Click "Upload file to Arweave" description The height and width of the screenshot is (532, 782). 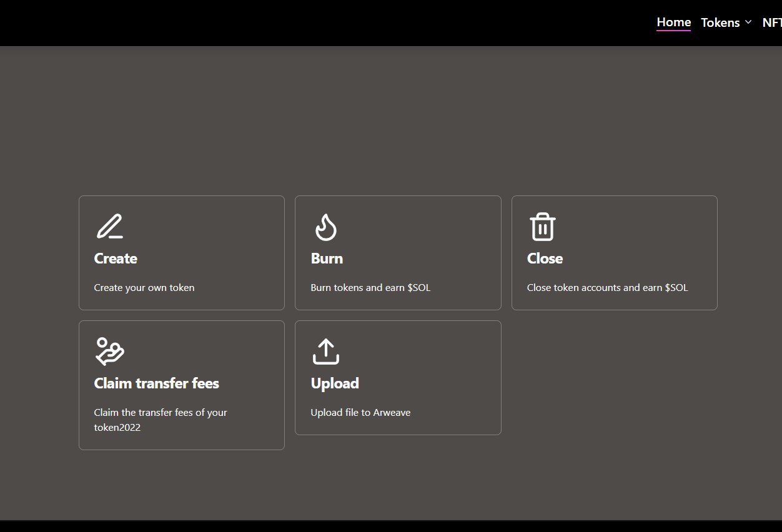[360, 413]
